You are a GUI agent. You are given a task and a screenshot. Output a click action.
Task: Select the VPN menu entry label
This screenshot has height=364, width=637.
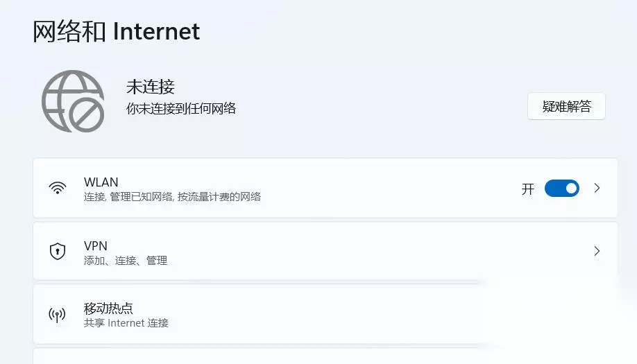pyautogui.click(x=96, y=245)
